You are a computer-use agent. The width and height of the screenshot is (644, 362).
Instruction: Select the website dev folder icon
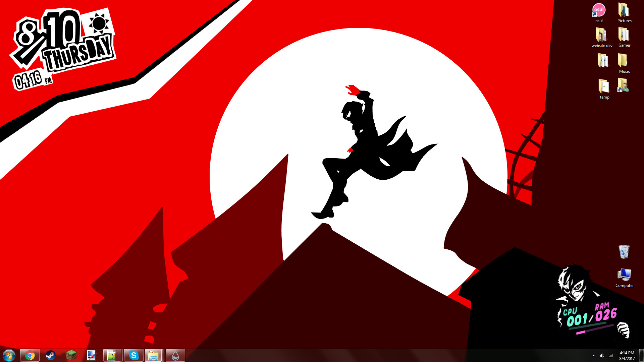point(602,37)
